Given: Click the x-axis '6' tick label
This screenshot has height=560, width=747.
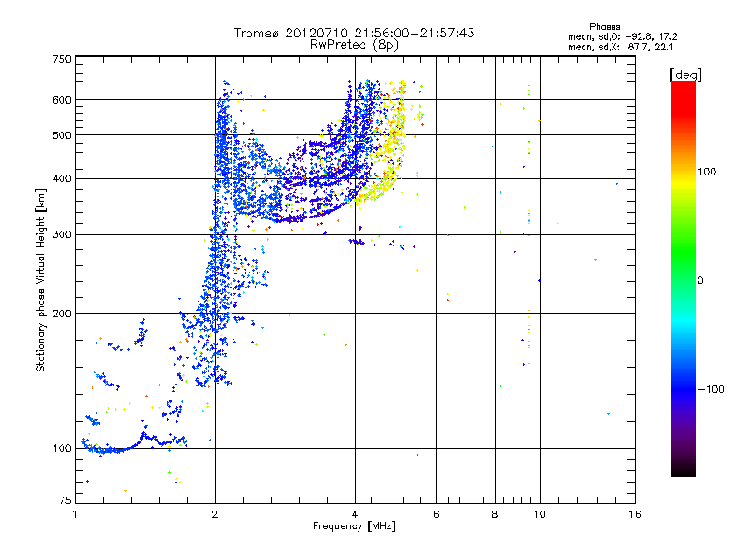Looking at the screenshot, I should point(436,514).
